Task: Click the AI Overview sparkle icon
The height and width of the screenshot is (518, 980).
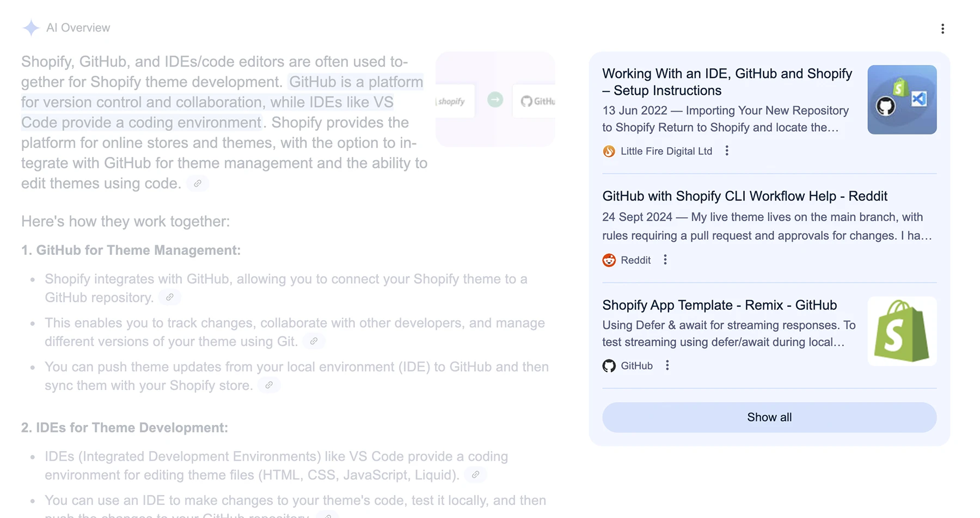Action: 31,28
